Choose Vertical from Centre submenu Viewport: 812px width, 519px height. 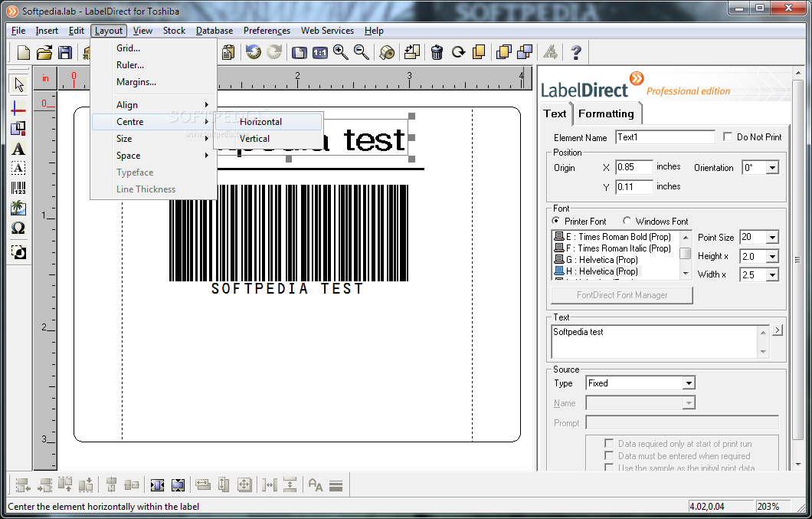pyautogui.click(x=268, y=139)
